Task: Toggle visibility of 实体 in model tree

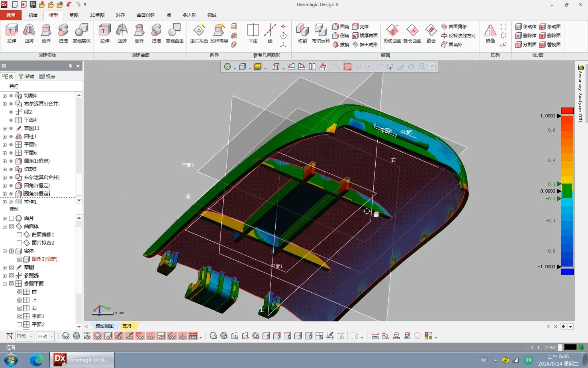Action: tap(11, 251)
